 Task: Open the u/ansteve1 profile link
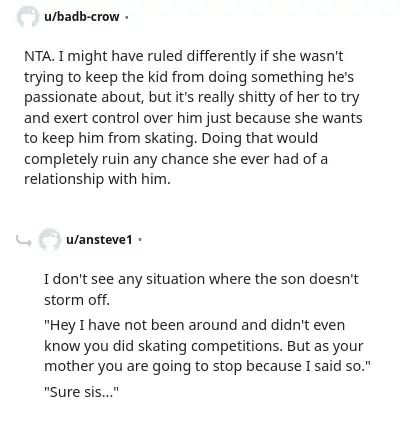99,239
